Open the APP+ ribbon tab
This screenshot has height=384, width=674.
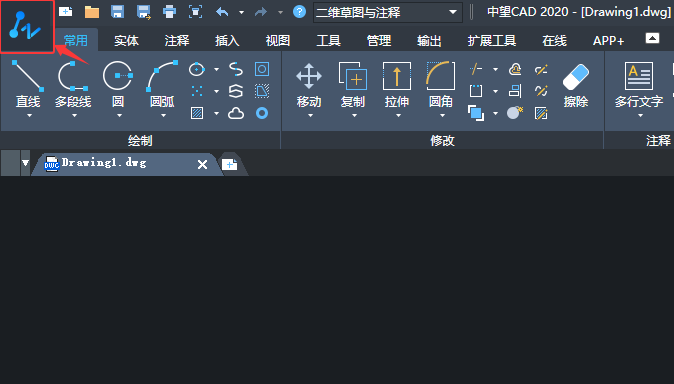point(608,40)
